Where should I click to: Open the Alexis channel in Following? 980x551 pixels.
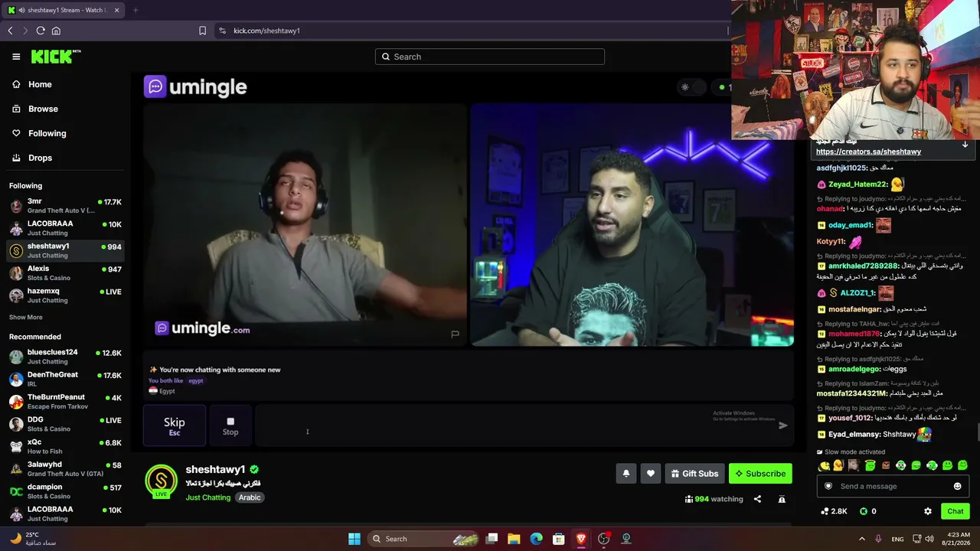pos(65,273)
